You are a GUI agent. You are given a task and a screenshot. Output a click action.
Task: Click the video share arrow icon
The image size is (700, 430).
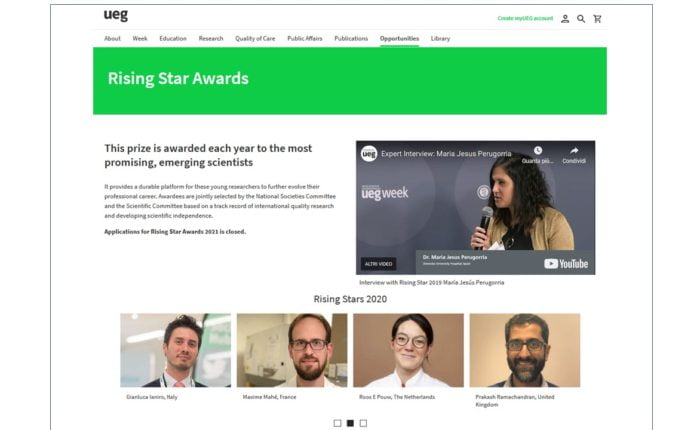[574, 151]
